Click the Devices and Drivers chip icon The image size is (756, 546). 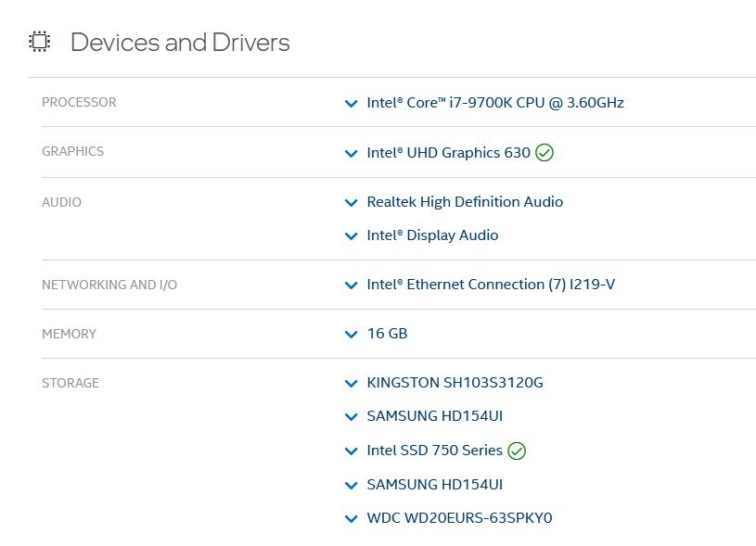pyautogui.click(x=40, y=42)
